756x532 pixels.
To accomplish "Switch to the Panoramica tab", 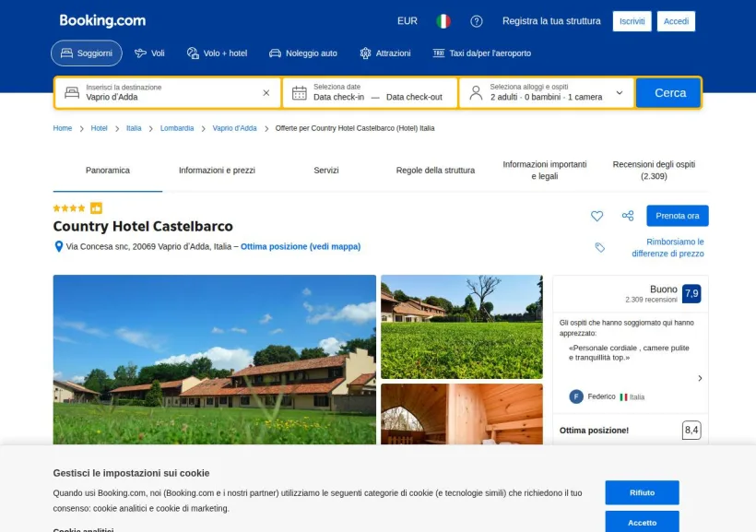I will click(108, 171).
